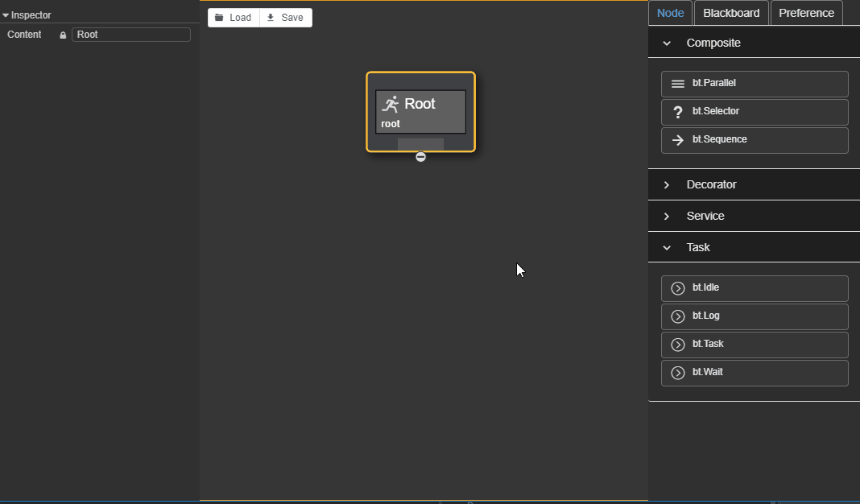Screen dimensions: 860x504
Task: Switch to the Blackboard tab
Action: pyautogui.click(x=731, y=13)
